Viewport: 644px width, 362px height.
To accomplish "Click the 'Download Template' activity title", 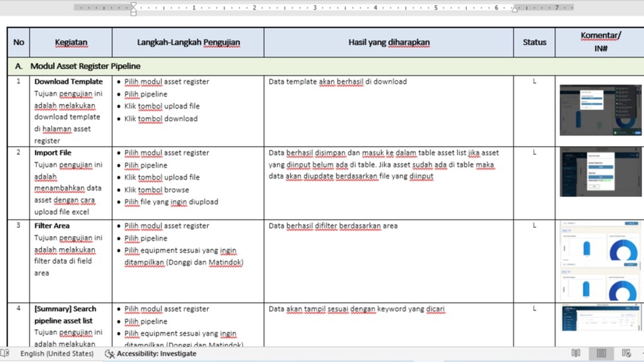I will click(x=68, y=82).
